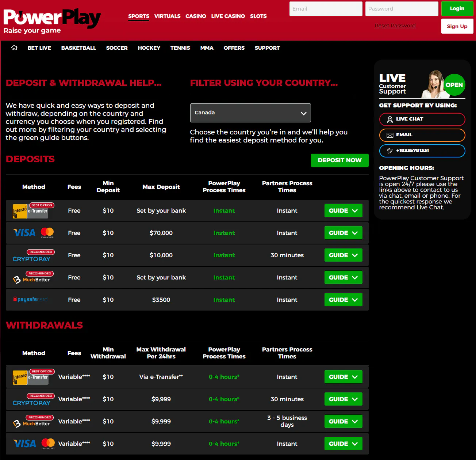Viewport: 476px width, 460px height.
Task: Expand the MuchBetter deposit GUIDE
Action: click(x=343, y=277)
